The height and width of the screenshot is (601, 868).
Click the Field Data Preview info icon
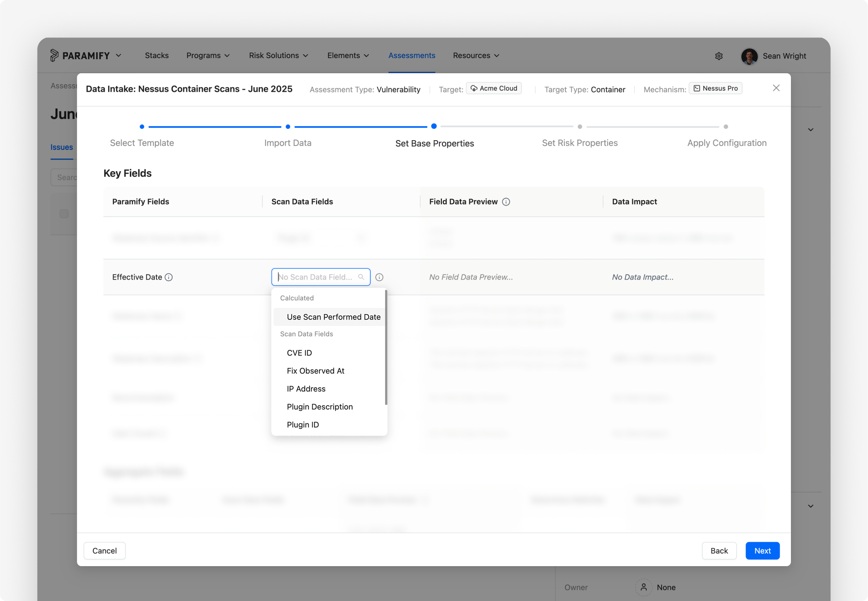coord(506,202)
